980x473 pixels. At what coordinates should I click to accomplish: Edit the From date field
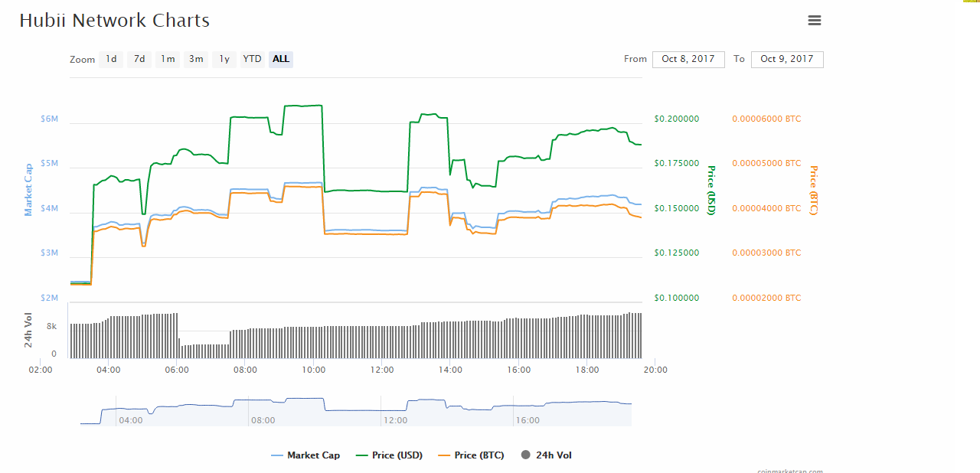[688, 59]
